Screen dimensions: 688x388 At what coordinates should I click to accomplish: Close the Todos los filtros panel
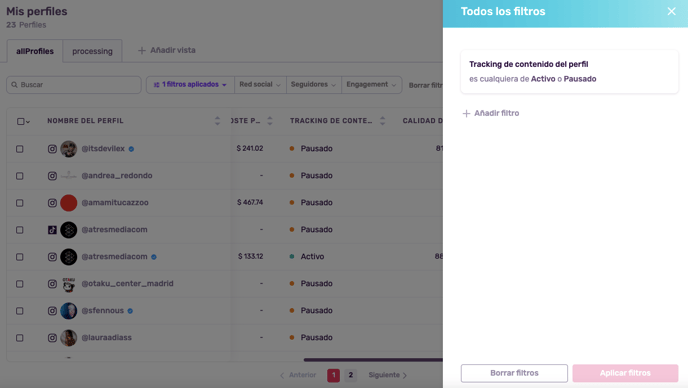tap(671, 11)
